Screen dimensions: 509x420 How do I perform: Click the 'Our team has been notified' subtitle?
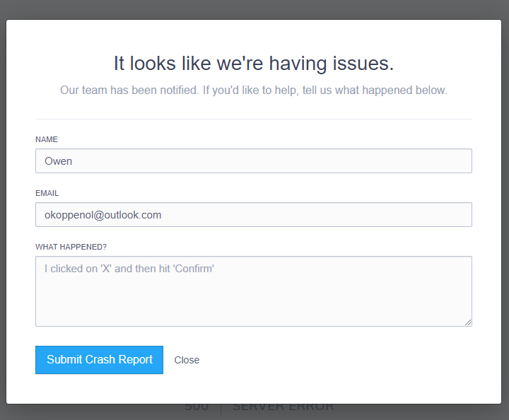click(x=253, y=91)
